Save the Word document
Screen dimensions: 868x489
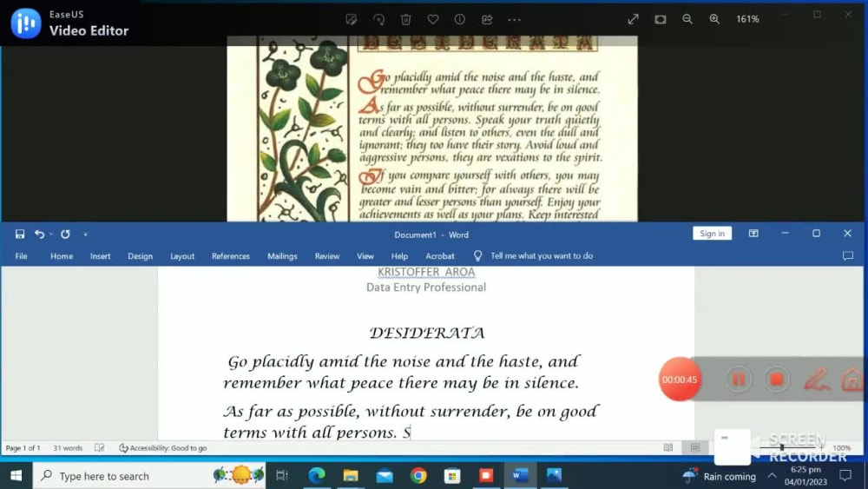click(20, 235)
